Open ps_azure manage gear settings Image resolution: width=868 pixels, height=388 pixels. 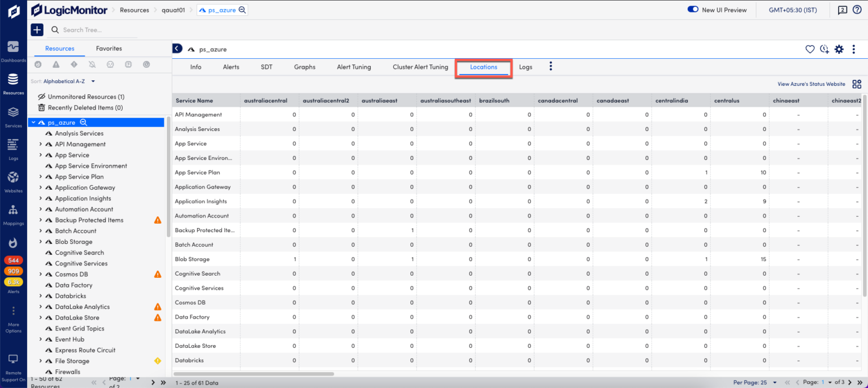(839, 49)
